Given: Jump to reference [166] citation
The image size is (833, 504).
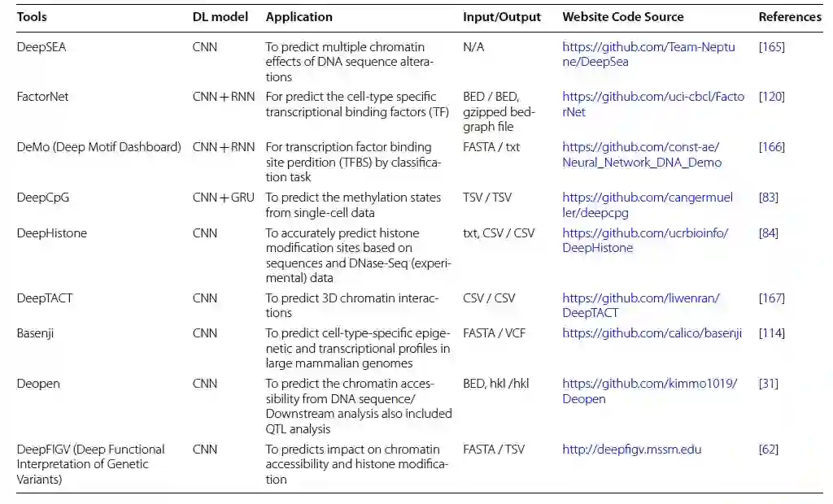Looking at the screenshot, I should pyautogui.click(x=771, y=147).
